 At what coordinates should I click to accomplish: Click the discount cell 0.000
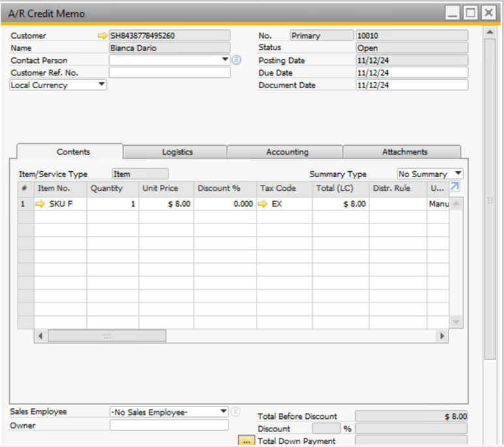[225, 204]
